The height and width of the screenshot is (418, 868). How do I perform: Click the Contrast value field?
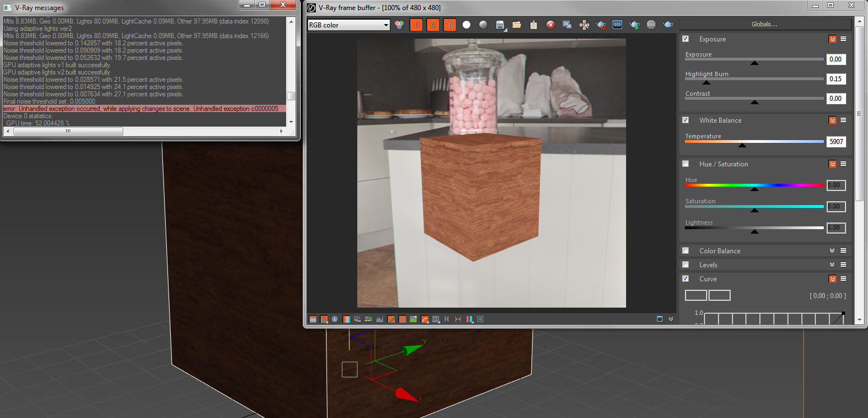(836, 98)
